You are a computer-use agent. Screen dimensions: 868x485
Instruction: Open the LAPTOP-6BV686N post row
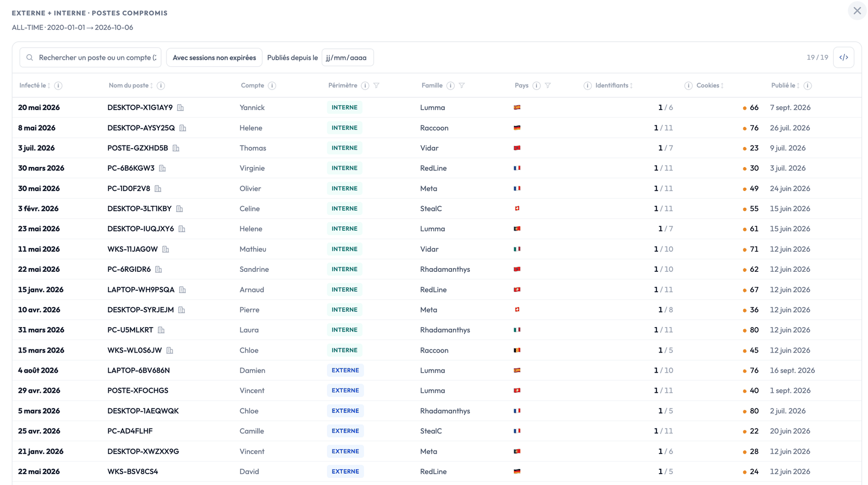tap(437, 371)
